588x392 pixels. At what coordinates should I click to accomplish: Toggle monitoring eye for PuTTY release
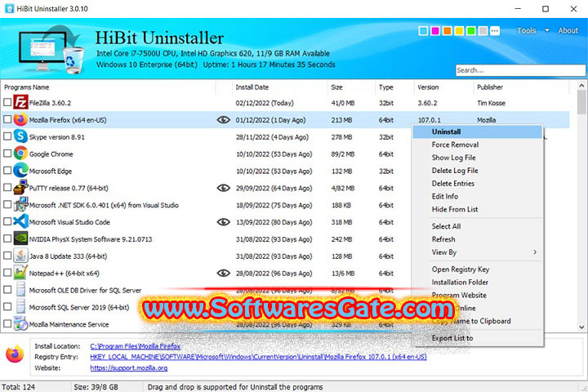(x=224, y=188)
